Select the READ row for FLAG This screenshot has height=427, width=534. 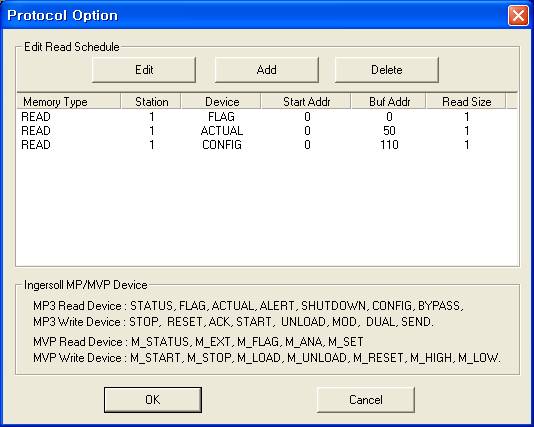(x=267, y=117)
